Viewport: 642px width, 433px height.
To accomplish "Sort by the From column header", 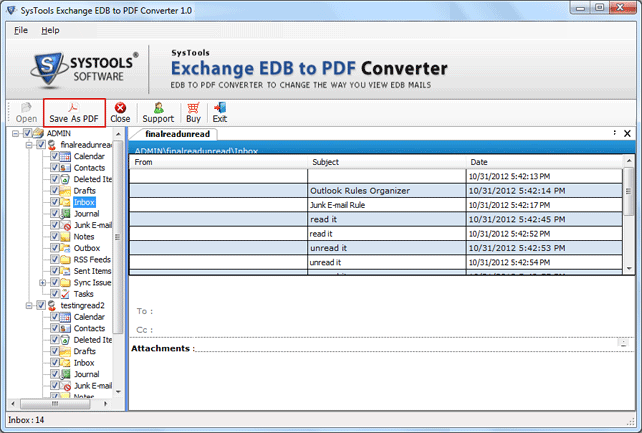I will (218, 162).
